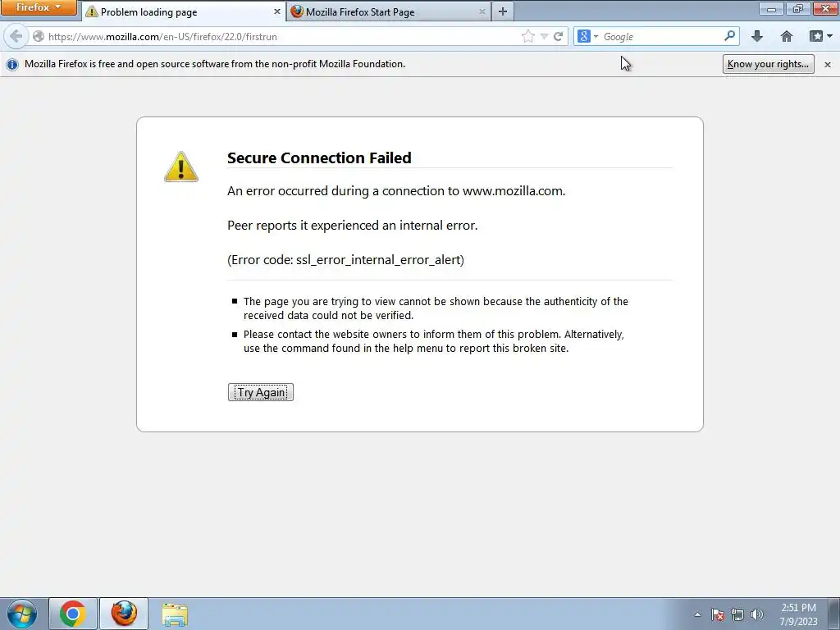The image size is (840, 630).
Task: Reload the current page
Action: 558,36
